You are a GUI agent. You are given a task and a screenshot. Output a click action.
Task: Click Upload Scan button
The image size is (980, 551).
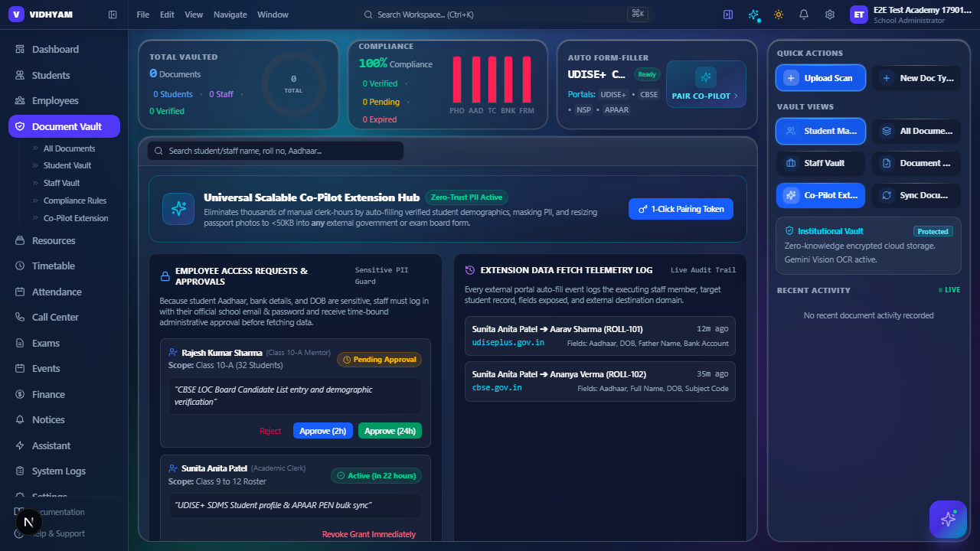click(821, 78)
